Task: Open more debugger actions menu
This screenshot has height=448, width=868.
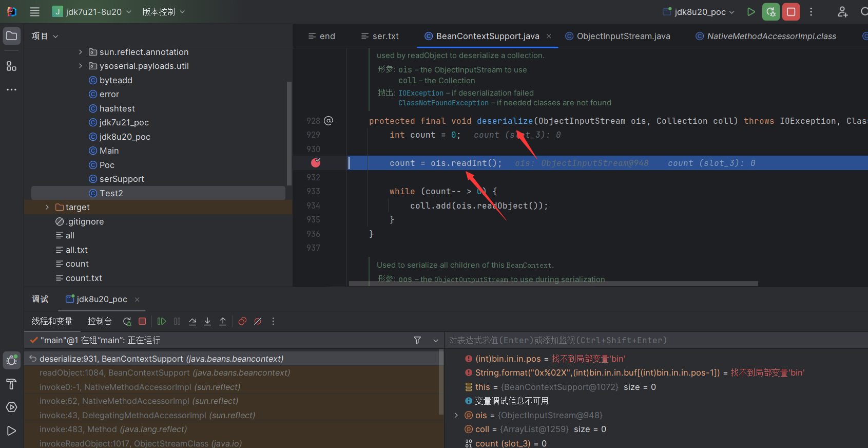Action: [273, 321]
